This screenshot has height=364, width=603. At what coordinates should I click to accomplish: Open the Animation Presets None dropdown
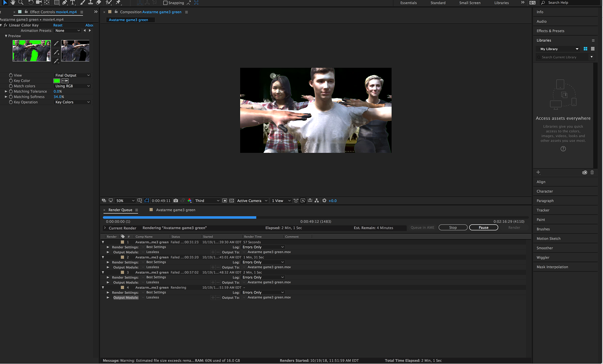point(68,30)
